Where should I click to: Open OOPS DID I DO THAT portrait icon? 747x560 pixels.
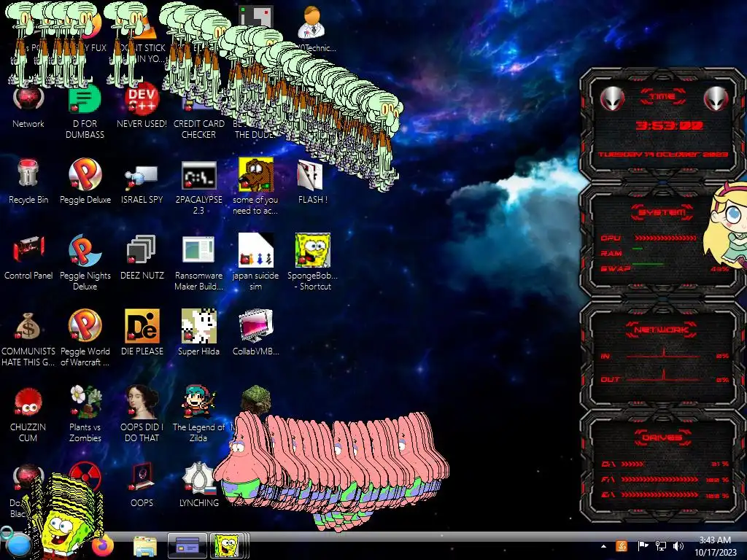coord(142,414)
